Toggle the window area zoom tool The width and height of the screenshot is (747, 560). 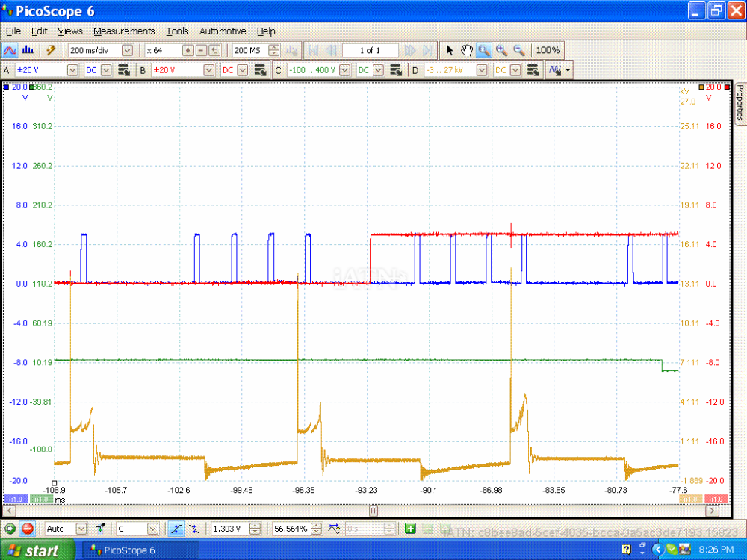484,50
